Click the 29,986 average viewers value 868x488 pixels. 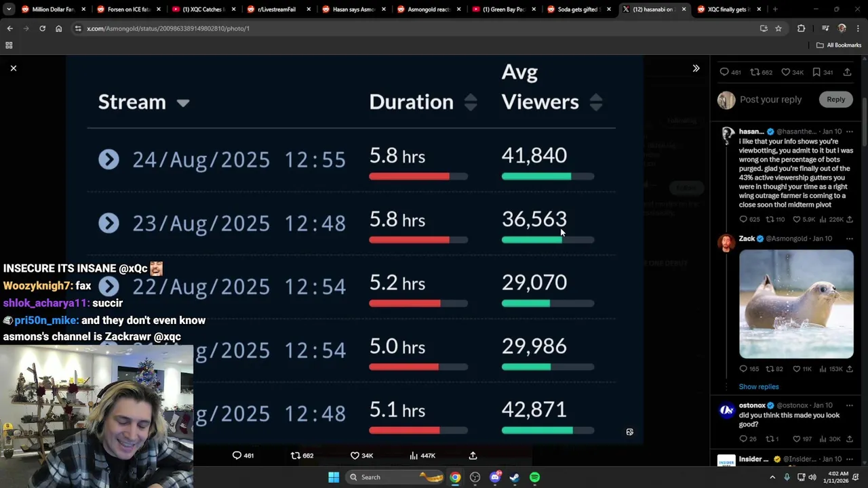point(534,346)
